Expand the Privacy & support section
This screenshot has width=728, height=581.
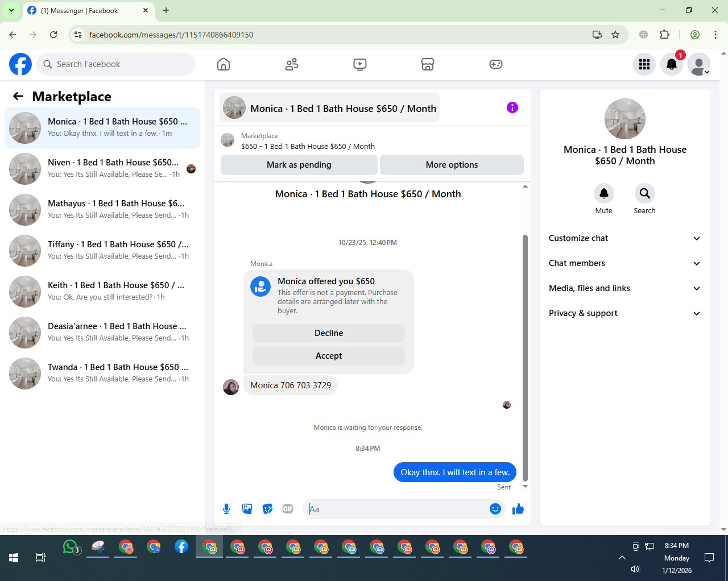[624, 313]
